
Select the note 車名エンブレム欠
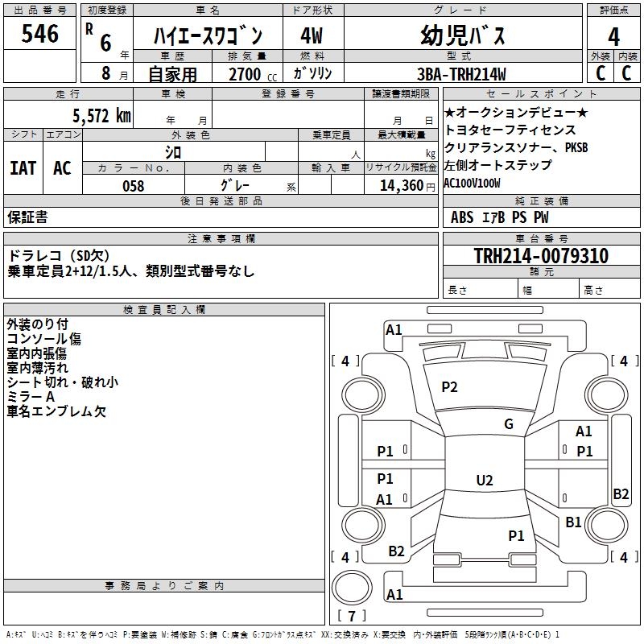[x=56, y=411]
